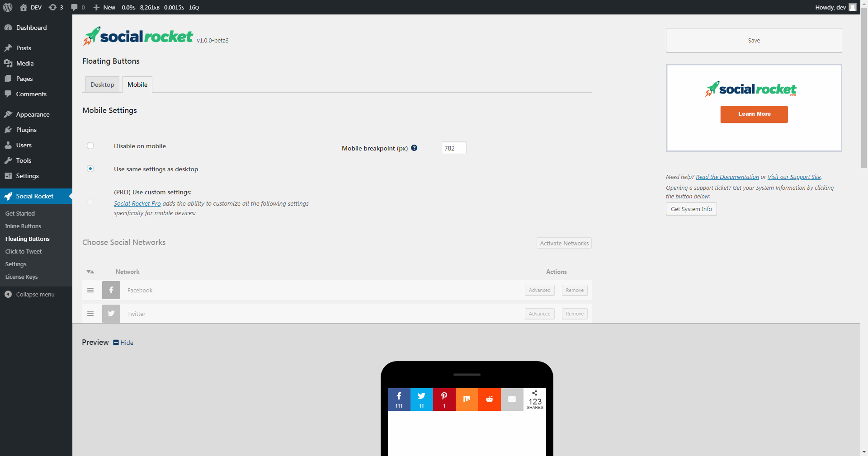The image size is (868, 456).
Task: Open comments bubble in admin bar
Action: [75, 7]
